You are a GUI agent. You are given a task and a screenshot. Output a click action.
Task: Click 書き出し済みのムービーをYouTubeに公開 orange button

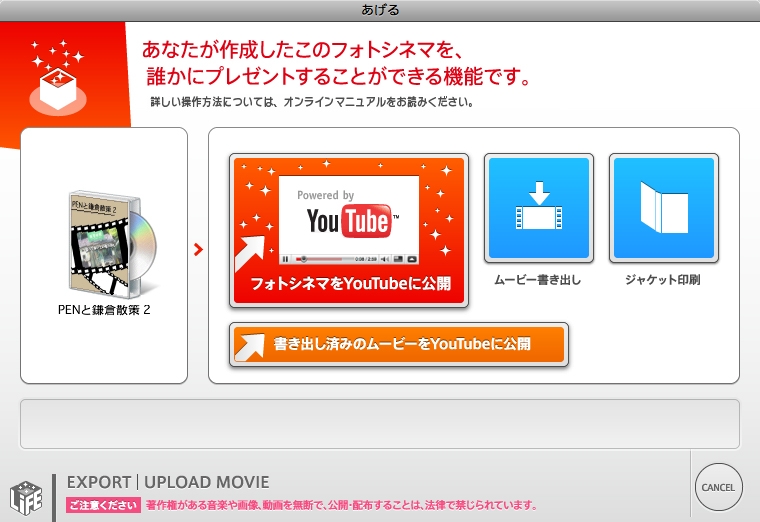[x=398, y=345]
